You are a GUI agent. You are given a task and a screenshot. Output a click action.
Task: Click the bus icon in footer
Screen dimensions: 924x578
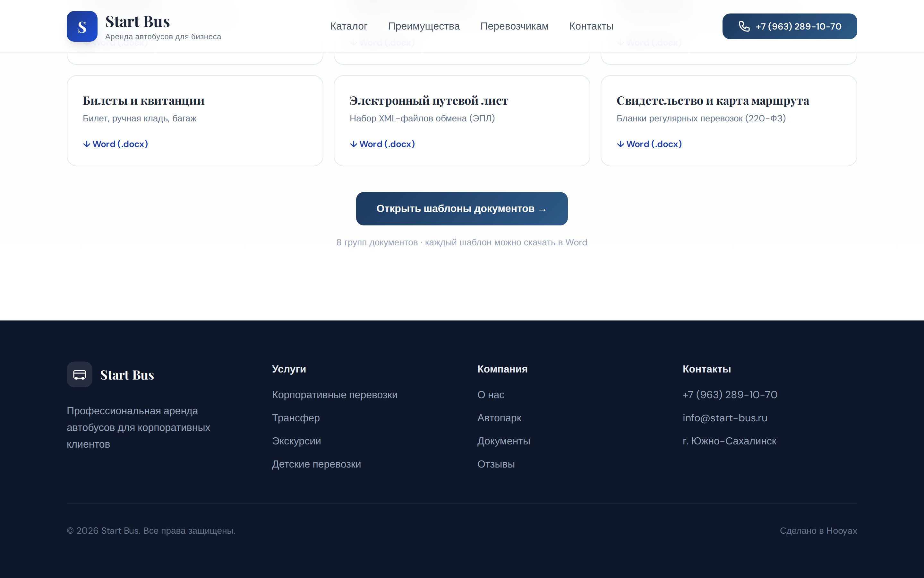click(80, 375)
